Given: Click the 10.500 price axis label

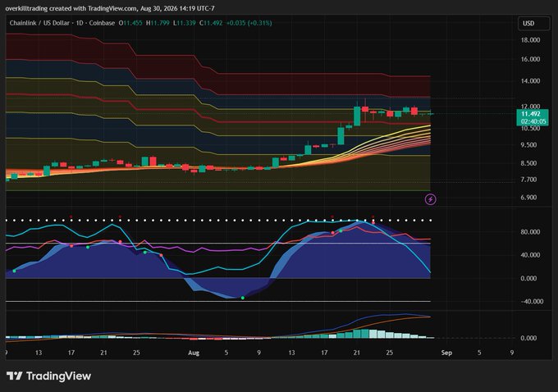Looking at the screenshot, I should click(530, 129).
